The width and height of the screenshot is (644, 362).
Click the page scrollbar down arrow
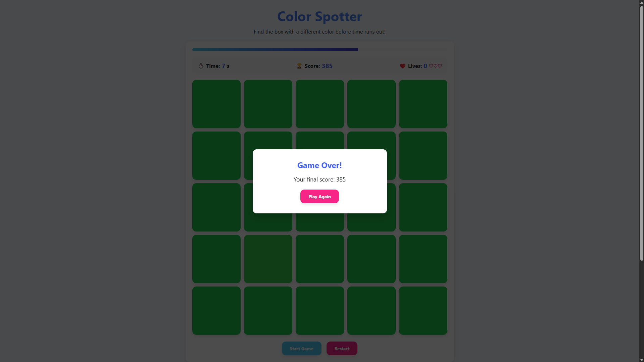click(x=641, y=360)
